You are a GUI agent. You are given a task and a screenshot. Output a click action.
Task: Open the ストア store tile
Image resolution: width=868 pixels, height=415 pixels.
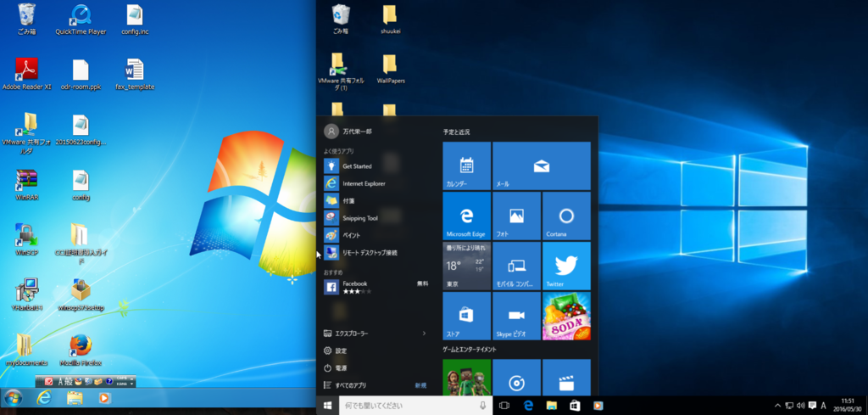coord(467,316)
